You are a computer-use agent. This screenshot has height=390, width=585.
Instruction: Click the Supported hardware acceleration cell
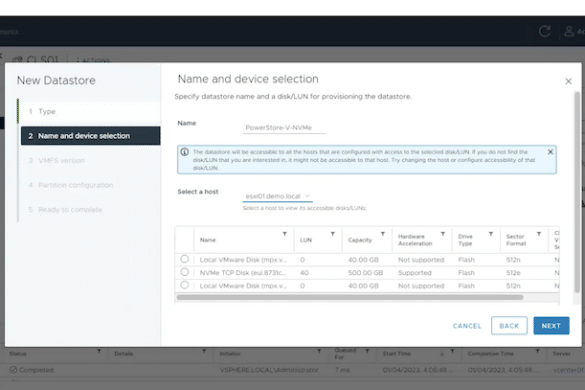(414, 273)
